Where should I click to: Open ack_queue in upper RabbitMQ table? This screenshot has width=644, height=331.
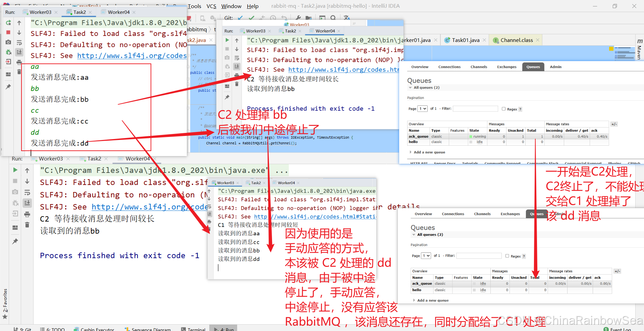point(418,137)
